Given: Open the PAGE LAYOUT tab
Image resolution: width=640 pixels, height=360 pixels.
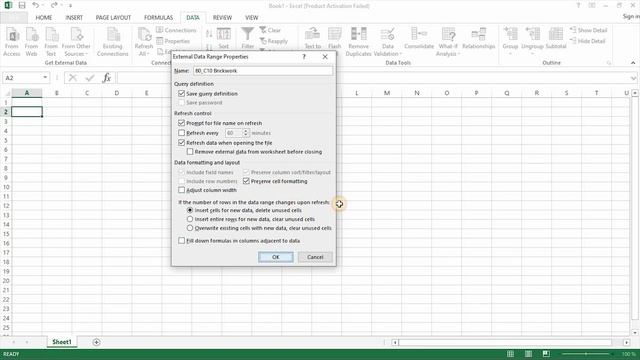Looking at the screenshot, I should pos(113,18).
